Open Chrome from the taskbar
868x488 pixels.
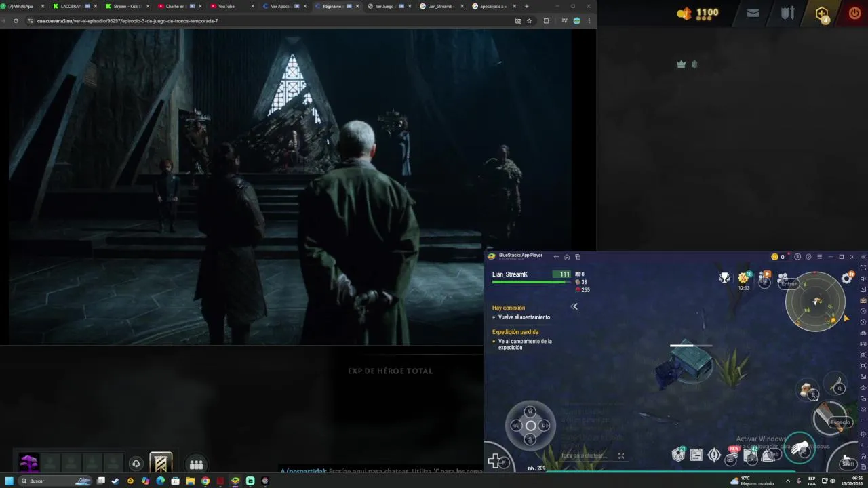(205, 481)
